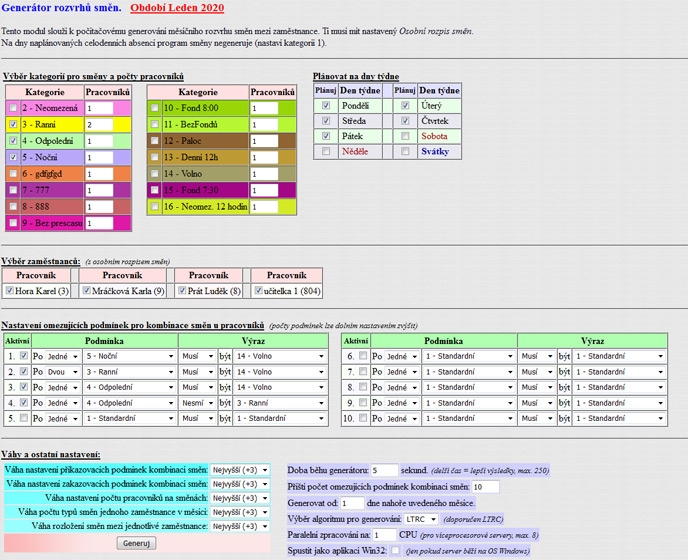Check the 14 - Volno category box

(x=155, y=173)
